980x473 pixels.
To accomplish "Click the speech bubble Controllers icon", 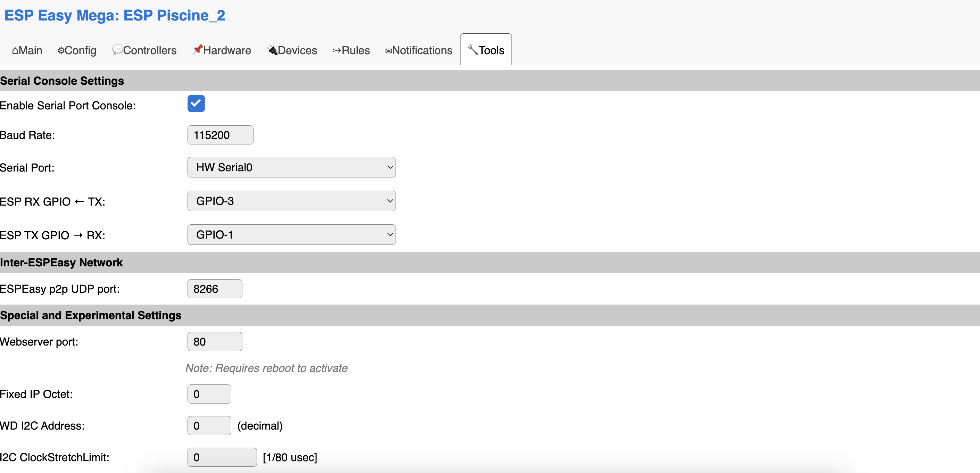I will point(117,50).
